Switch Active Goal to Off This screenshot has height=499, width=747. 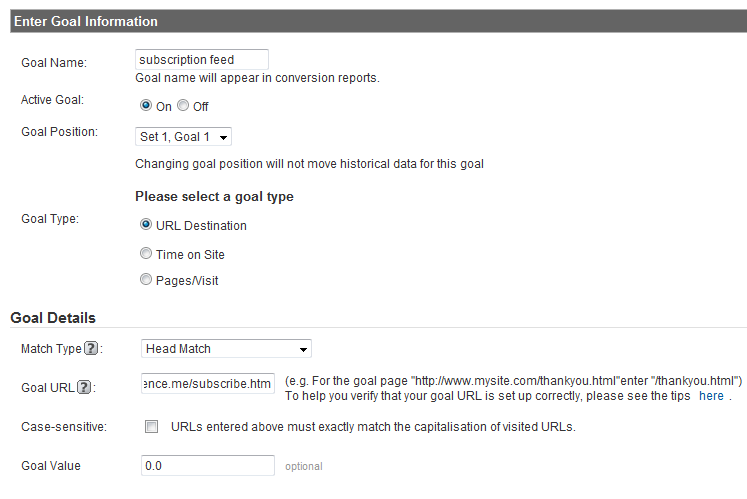(x=183, y=105)
